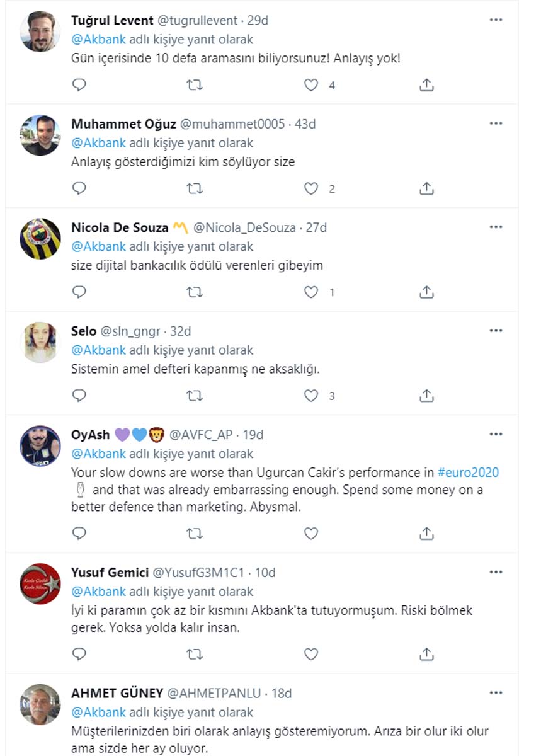Reply to AHMET GÜNEY's tweet

tap(79, 753)
